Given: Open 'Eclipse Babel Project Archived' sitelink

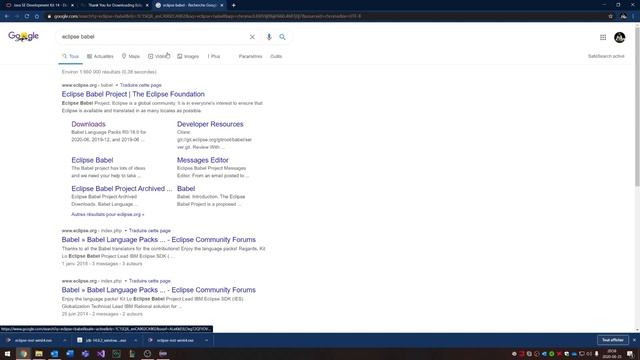Looking at the screenshot, I should [x=122, y=189].
